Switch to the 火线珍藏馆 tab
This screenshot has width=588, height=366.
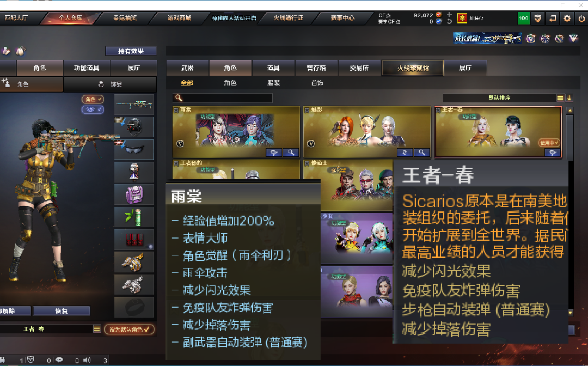pyautogui.click(x=413, y=68)
